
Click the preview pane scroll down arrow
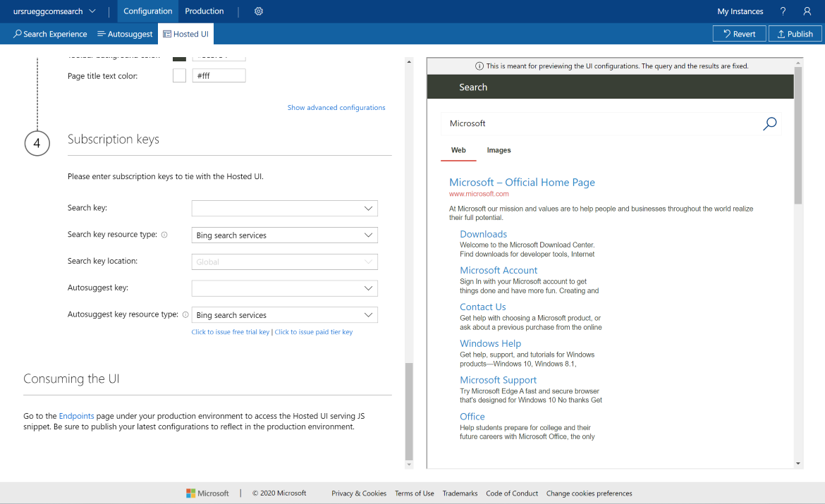tap(798, 464)
